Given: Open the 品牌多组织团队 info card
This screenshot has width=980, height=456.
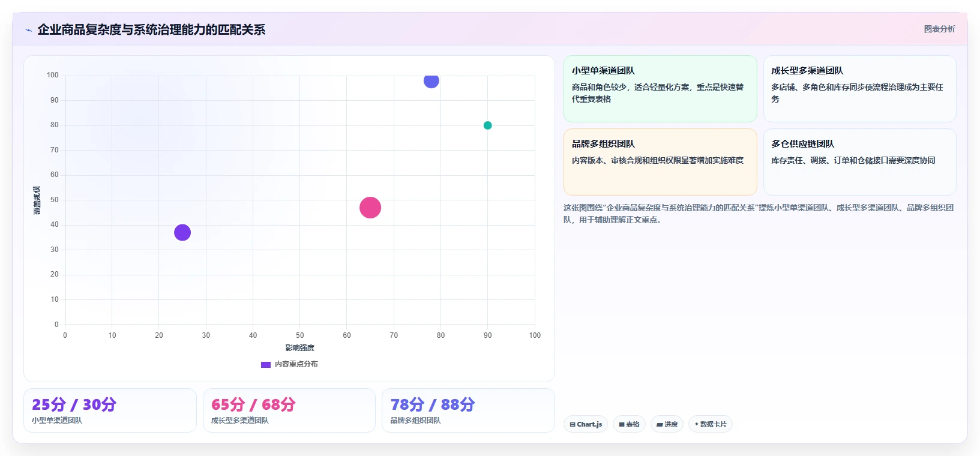Looking at the screenshot, I should click(660, 162).
